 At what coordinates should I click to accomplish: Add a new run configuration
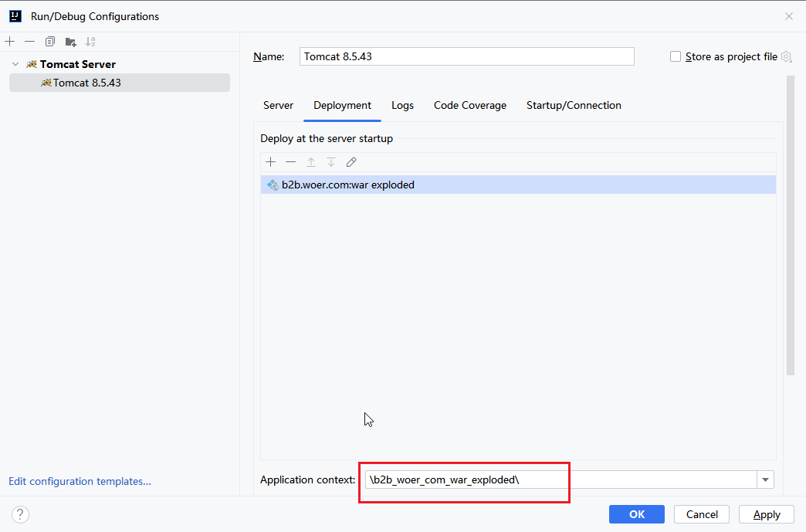tap(10, 42)
